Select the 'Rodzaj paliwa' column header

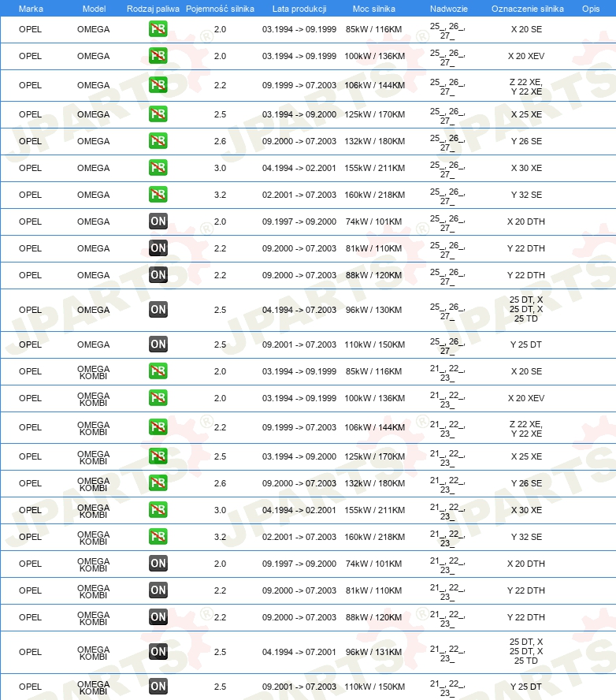coord(153,9)
